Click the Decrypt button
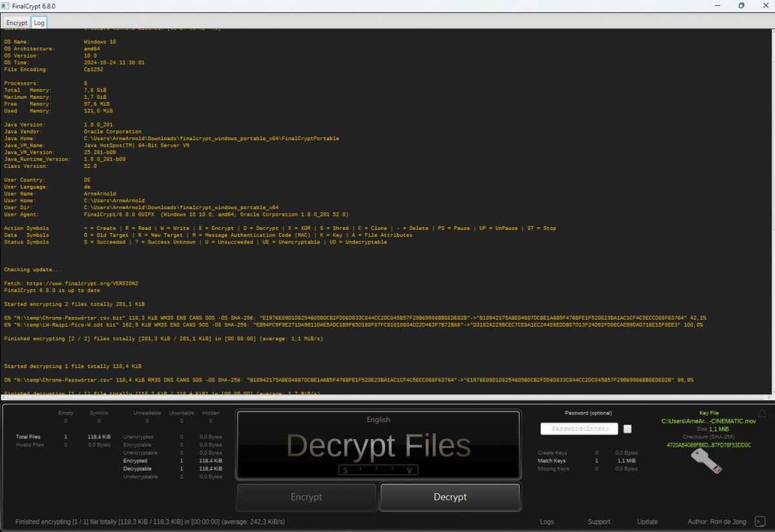 point(450,497)
